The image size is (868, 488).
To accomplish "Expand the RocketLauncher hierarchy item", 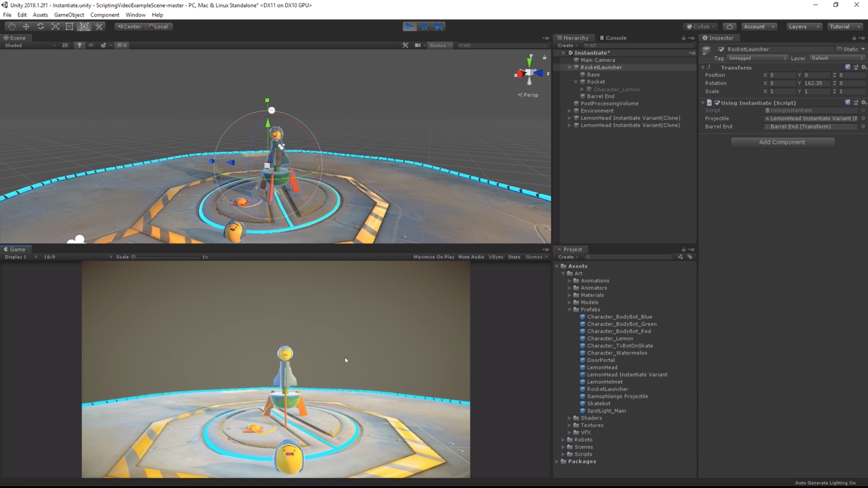I will point(569,67).
